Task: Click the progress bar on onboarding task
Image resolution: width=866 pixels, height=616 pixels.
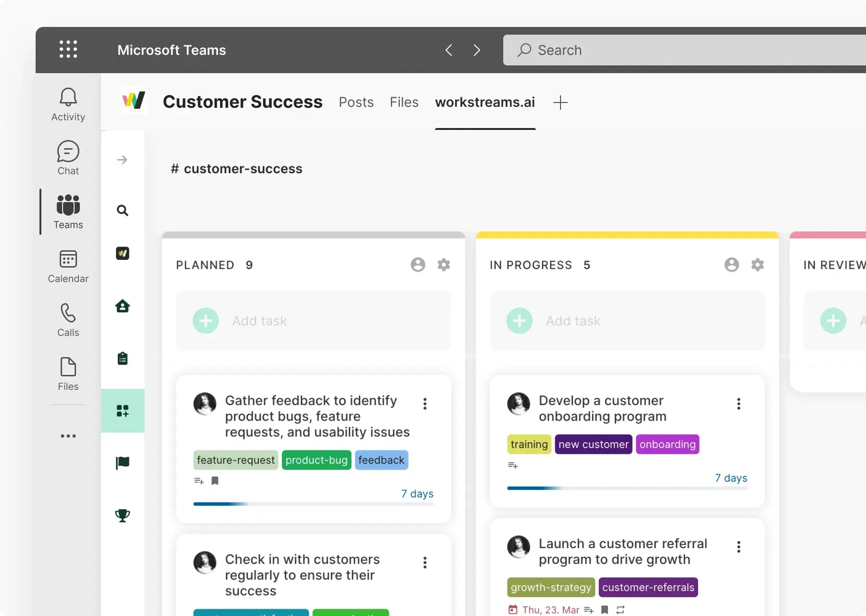Action: pyautogui.click(x=627, y=488)
